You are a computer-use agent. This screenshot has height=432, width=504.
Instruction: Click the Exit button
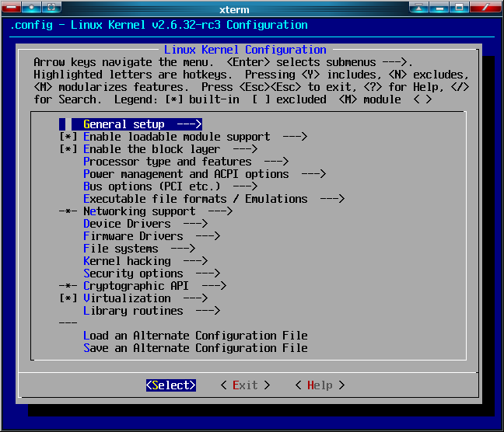click(x=245, y=385)
